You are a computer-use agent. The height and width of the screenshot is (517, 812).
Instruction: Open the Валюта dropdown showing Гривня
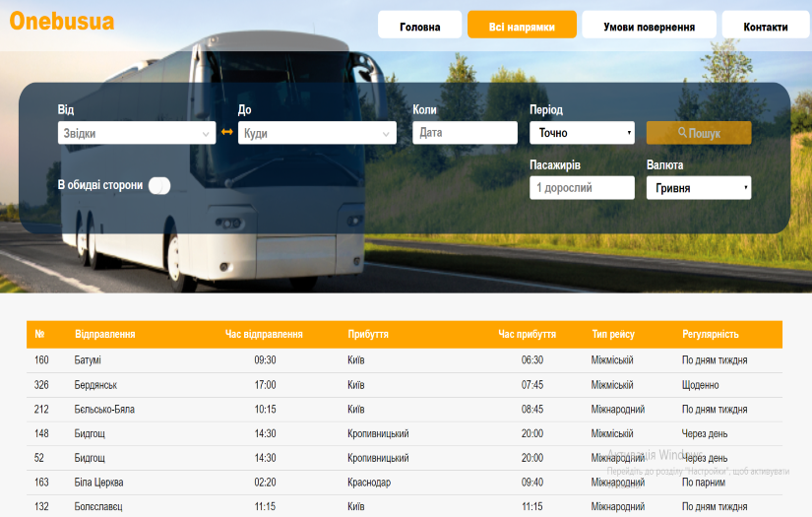(699, 187)
